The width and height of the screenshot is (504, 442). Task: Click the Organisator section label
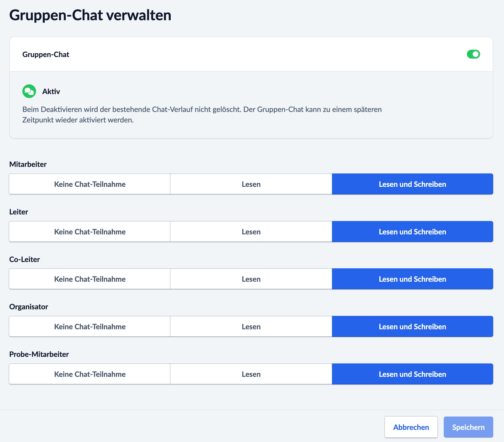[29, 307]
